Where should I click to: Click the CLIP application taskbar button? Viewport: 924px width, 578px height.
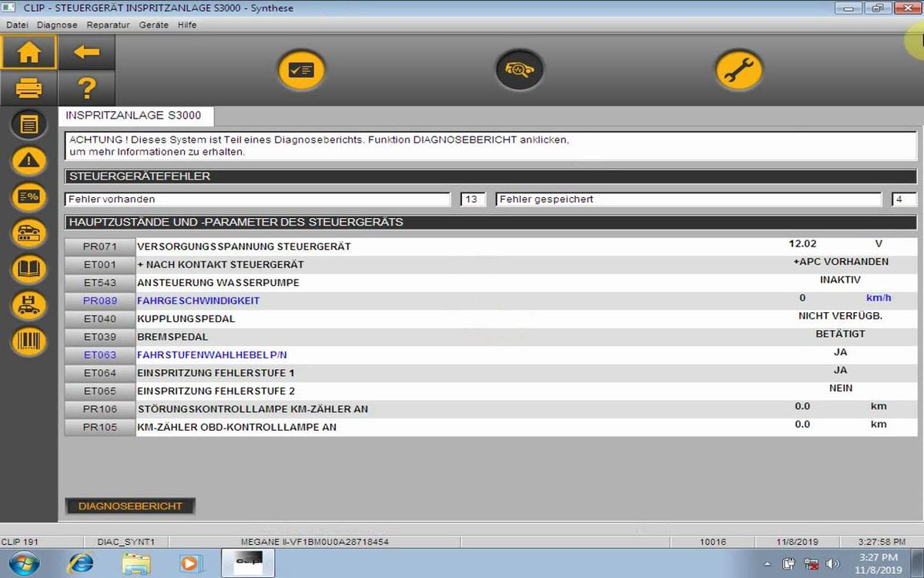247,563
